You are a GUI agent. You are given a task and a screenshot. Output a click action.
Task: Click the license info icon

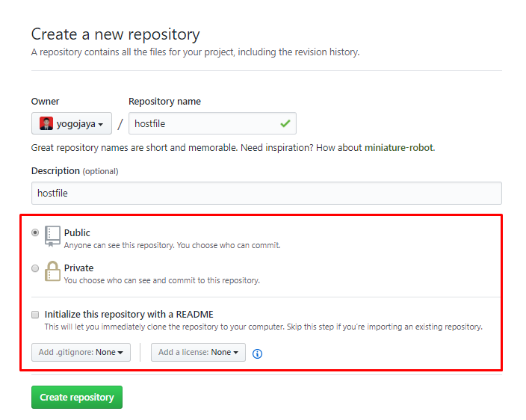257,353
